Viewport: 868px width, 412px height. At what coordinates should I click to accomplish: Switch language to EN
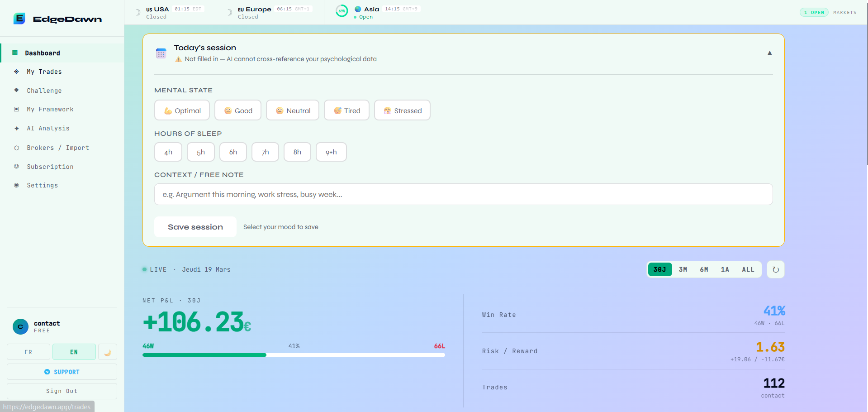tap(74, 352)
